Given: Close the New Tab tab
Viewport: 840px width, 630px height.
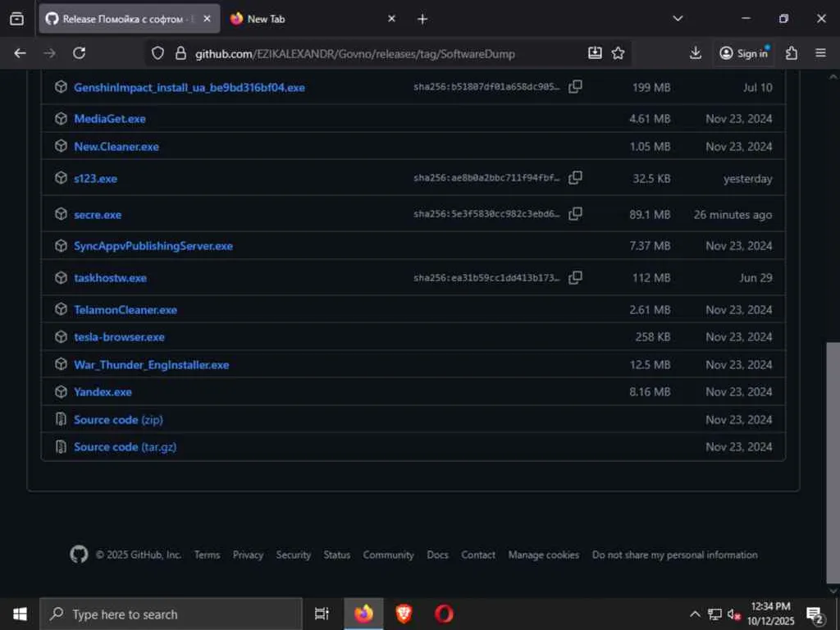Looking at the screenshot, I should (391, 19).
